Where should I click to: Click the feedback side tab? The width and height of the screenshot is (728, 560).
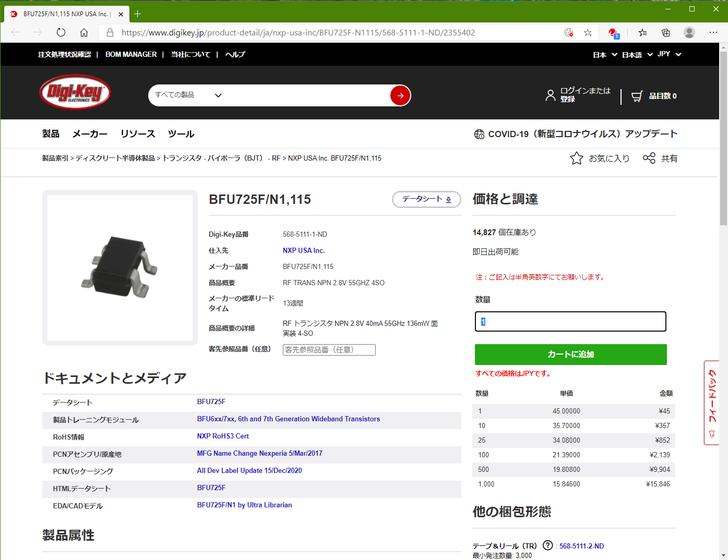(712, 403)
